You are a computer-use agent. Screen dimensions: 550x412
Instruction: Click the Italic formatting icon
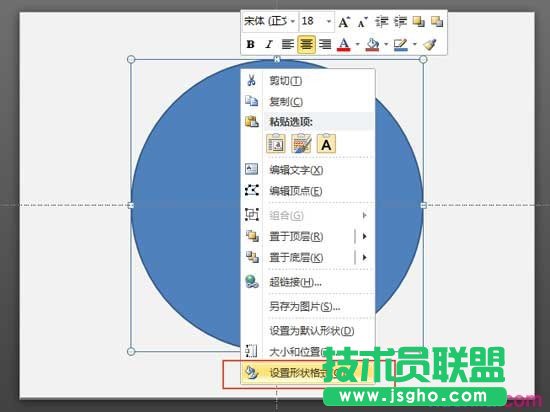pos(269,45)
